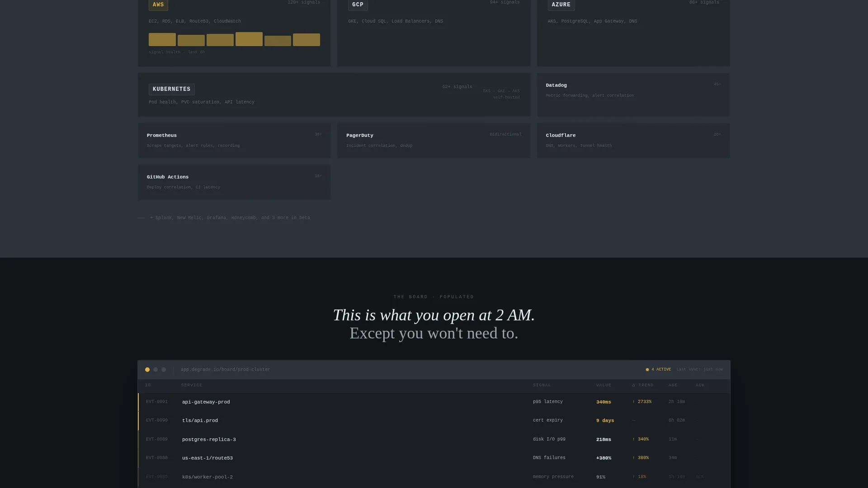
Task: Click the 218ms value cell
Action: (604, 440)
